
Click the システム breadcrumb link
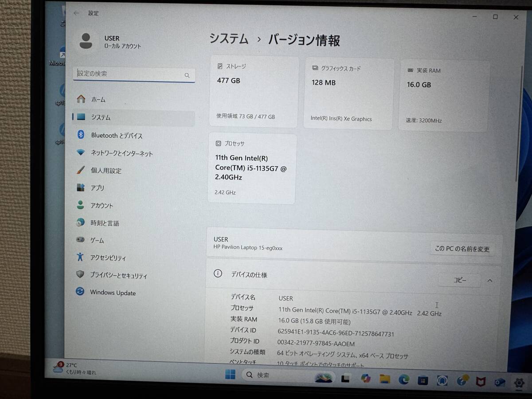(229, 39)
